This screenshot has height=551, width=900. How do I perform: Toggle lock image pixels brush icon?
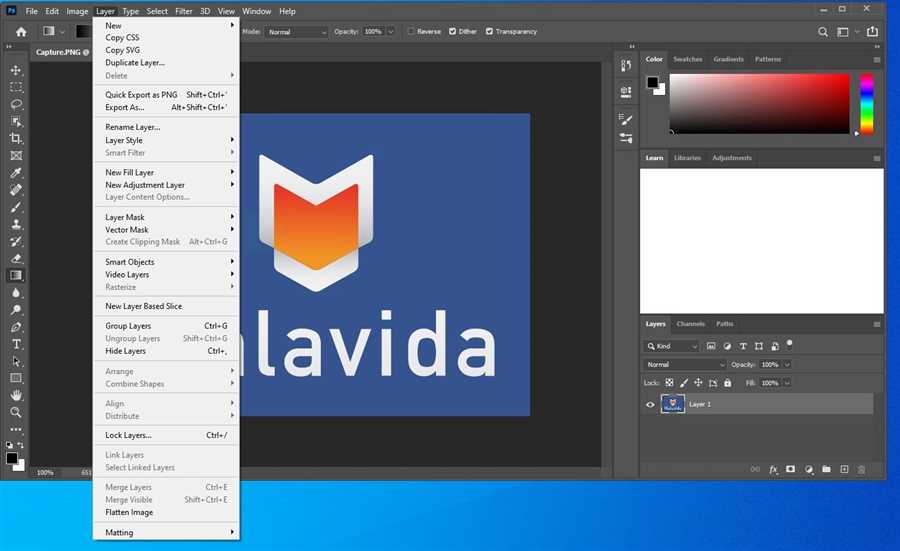684,382
